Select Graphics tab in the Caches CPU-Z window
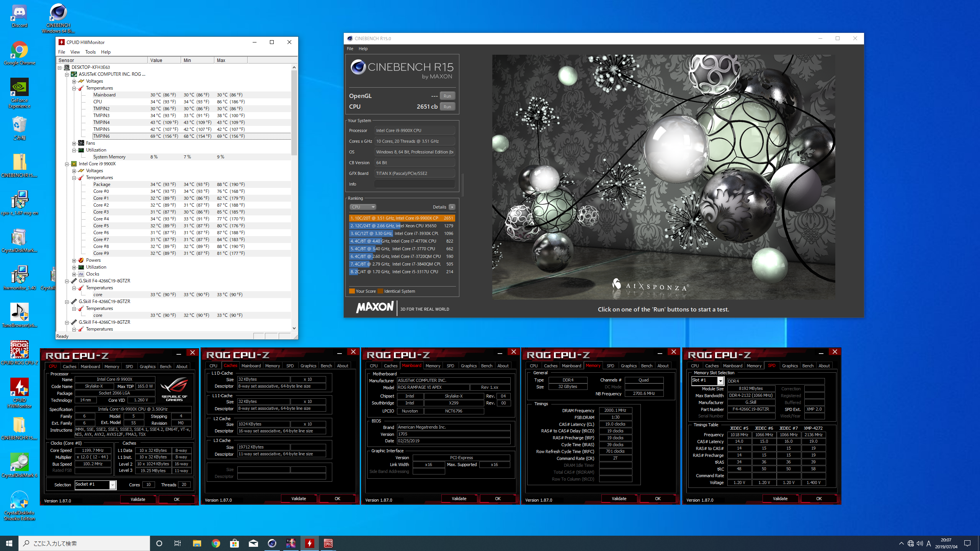Image resolution: width=980 pixels, height=551 pixels. pyautogui.click(x=308, y=366)
